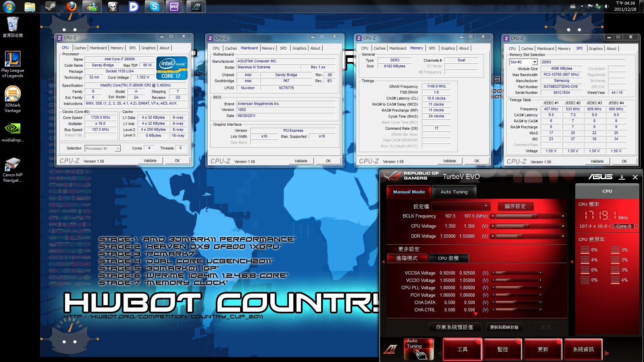Image resolution: width=644 pixels, height=362 pixels.
Task: Switch to Graphics tab in first CPU-Z window
Action: (x=148, y=48)
